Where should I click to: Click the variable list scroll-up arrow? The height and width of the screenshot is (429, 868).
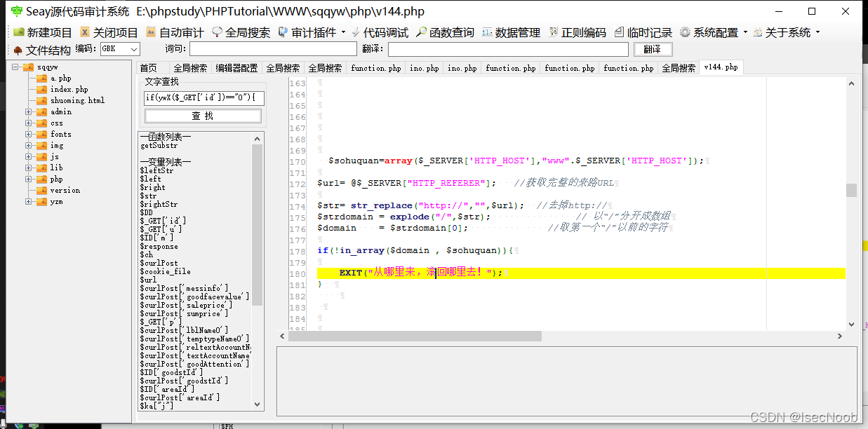(x=257, y=137)
